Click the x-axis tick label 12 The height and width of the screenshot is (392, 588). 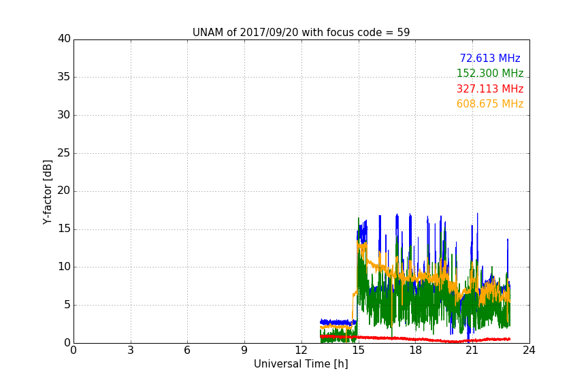301,350
